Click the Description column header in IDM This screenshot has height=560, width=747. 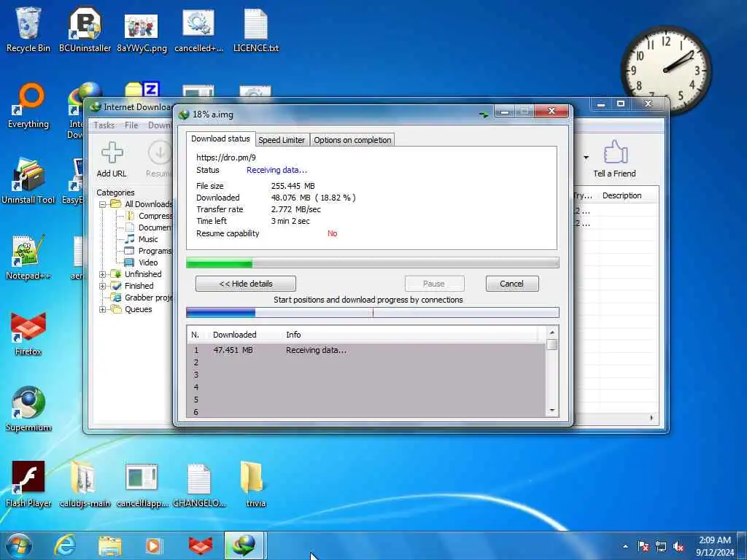[622, 195]
